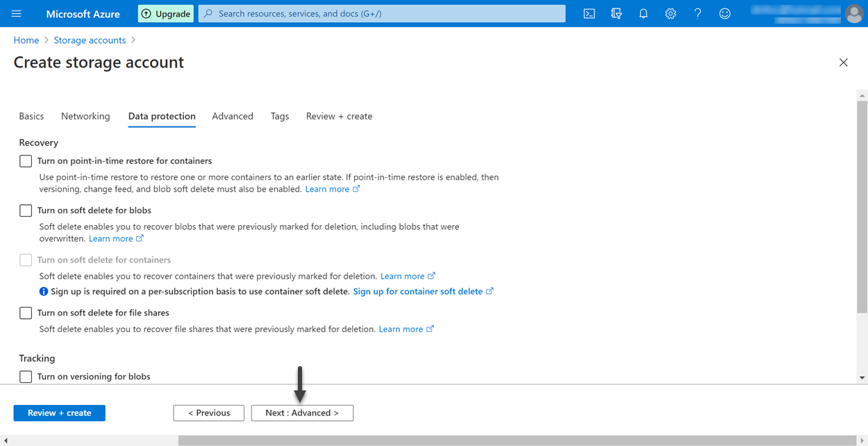Switch to the Tags tab

click(280, 116)
